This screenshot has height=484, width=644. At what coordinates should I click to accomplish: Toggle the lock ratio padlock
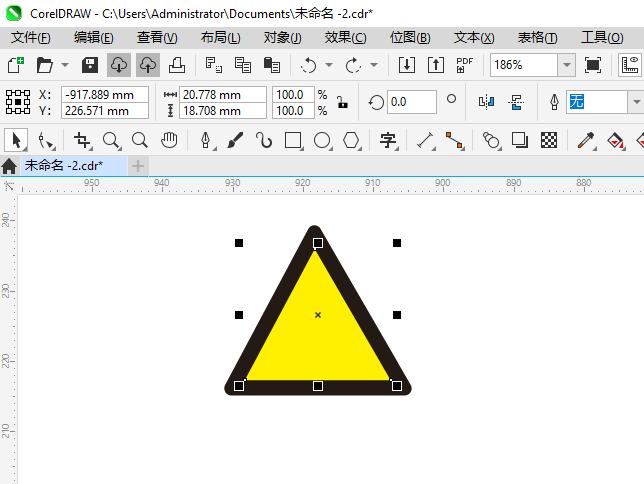(342, 102)
